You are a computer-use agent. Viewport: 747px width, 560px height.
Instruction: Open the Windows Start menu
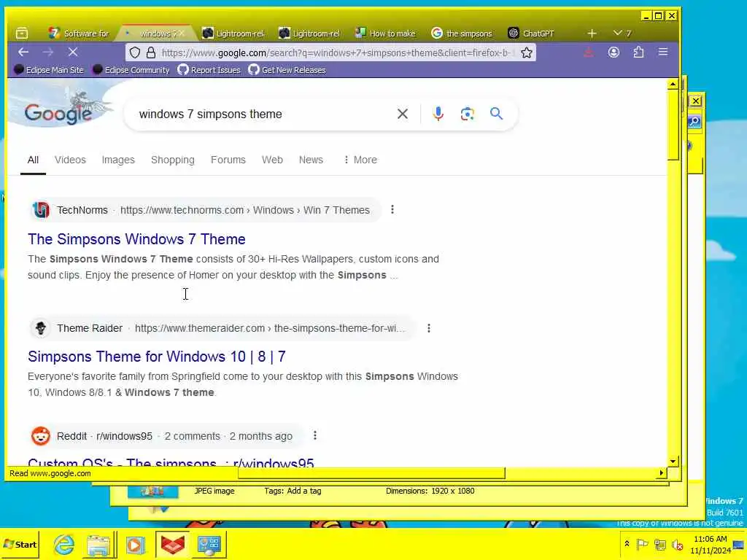tap(20, 544)
